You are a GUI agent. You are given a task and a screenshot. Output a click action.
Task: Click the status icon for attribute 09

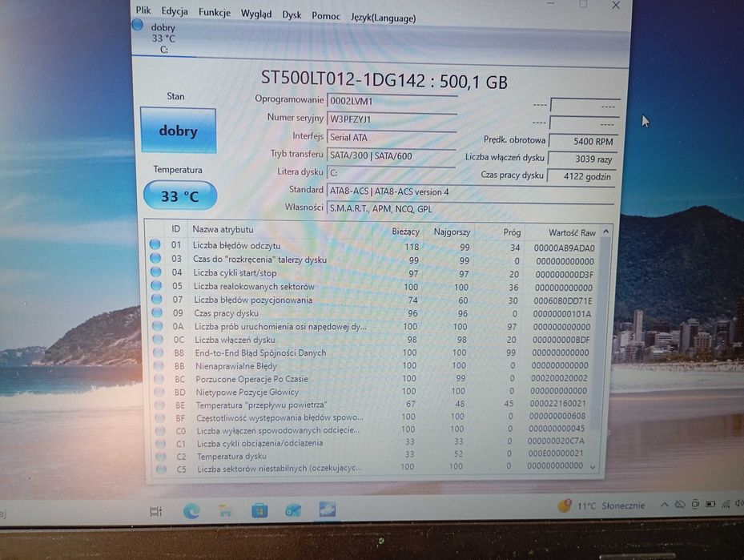(x=157, y=312)
